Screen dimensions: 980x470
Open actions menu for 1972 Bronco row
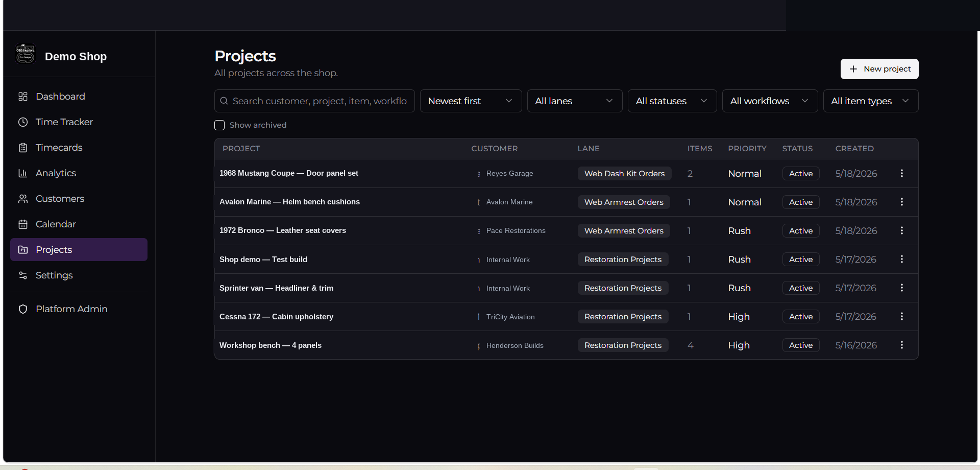coord(902,230)
